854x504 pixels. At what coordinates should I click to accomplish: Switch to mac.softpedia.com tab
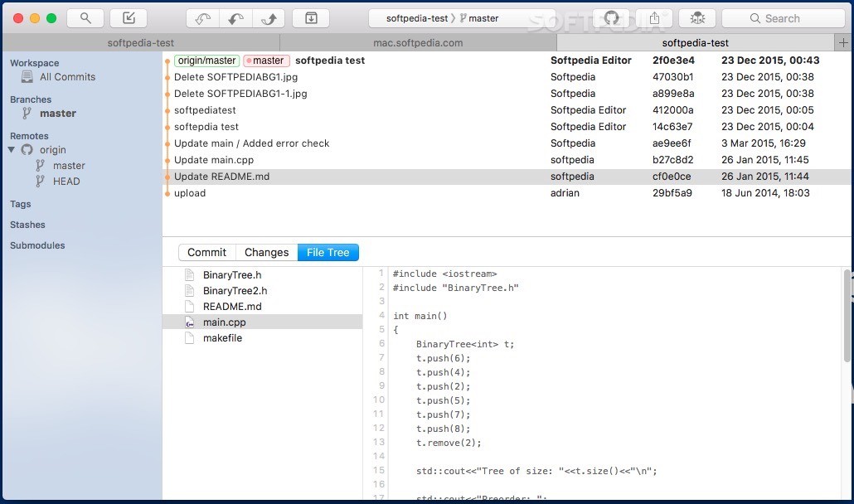pos(418,42)
